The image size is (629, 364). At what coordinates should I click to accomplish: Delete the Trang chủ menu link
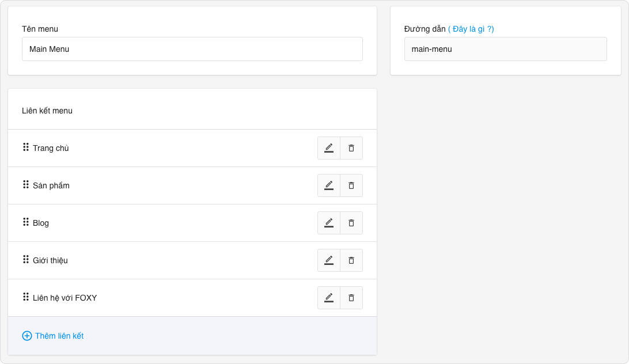click(351, 148)
